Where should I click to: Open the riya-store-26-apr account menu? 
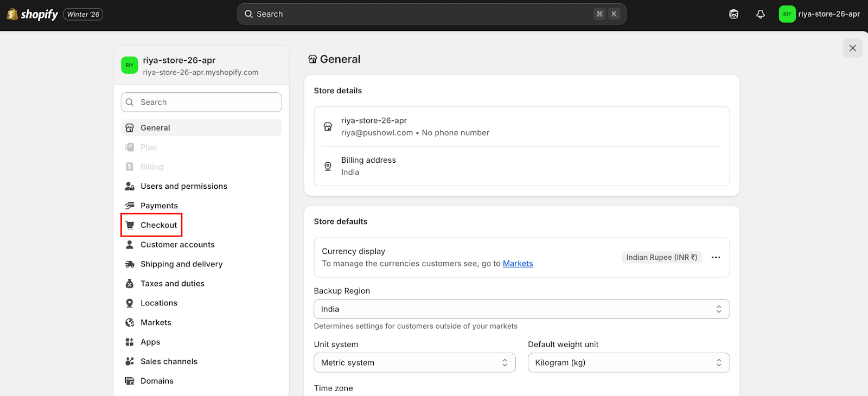pos(819,14)
